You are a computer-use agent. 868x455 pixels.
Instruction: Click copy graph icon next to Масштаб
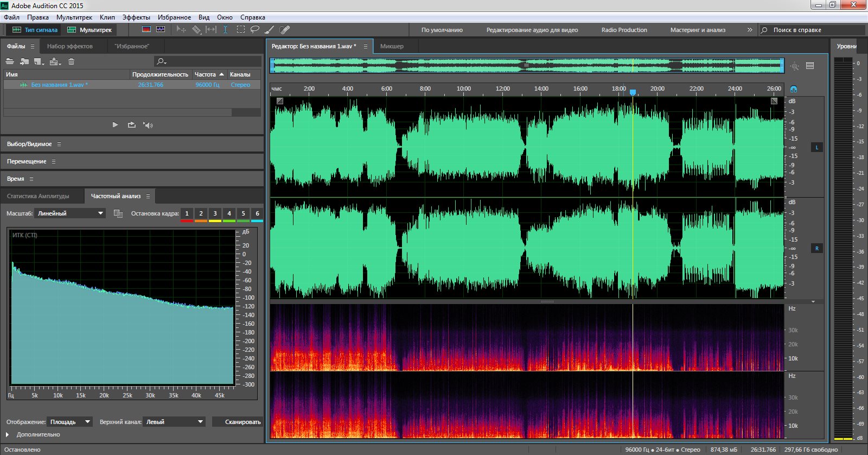pyautogui.click(x=118, y=213)
